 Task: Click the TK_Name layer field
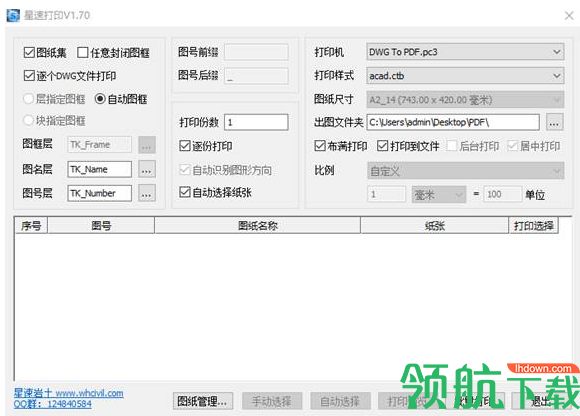coord(100,169)
